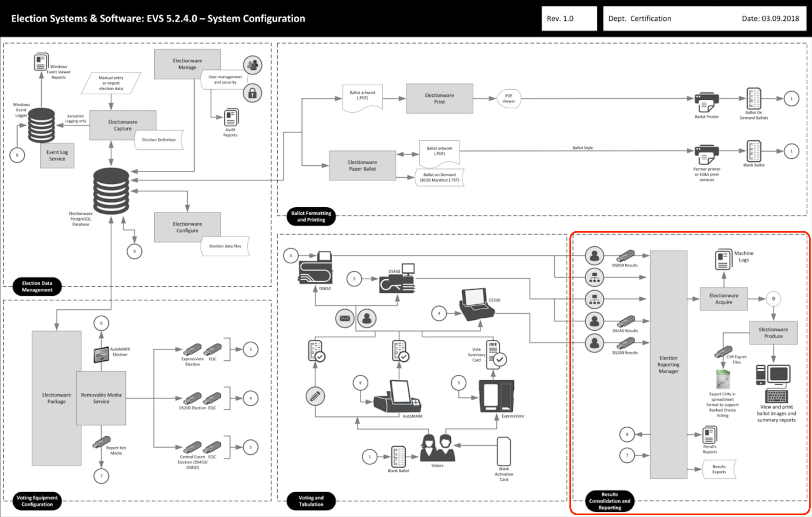812x517 pixels.
Task: Click the Electionware Capture box
Action: click(x=122, y=125)
